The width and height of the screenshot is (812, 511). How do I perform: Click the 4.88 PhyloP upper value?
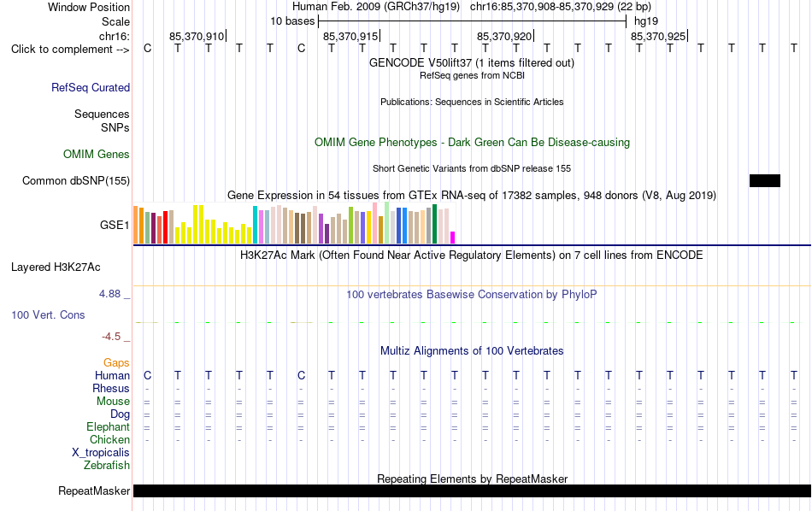click(109, 294)
